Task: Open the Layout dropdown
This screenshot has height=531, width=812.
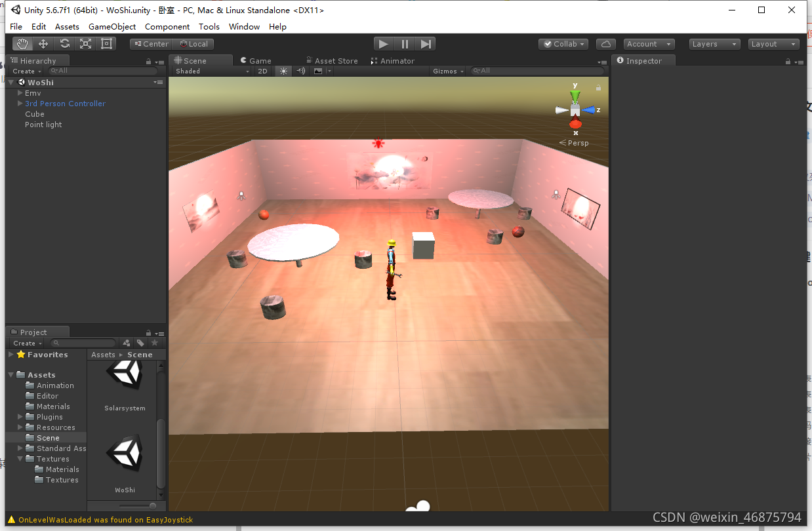Action: click(x=773, y=44)
